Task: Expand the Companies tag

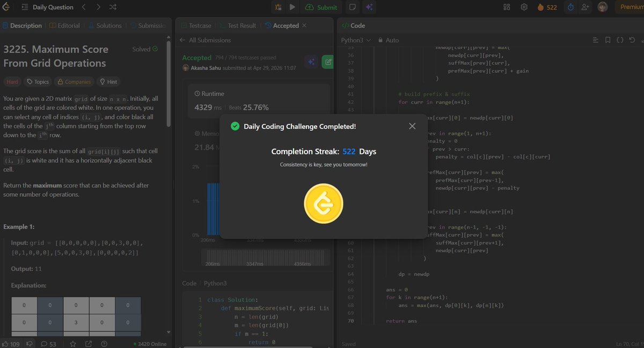Action: 74,82
